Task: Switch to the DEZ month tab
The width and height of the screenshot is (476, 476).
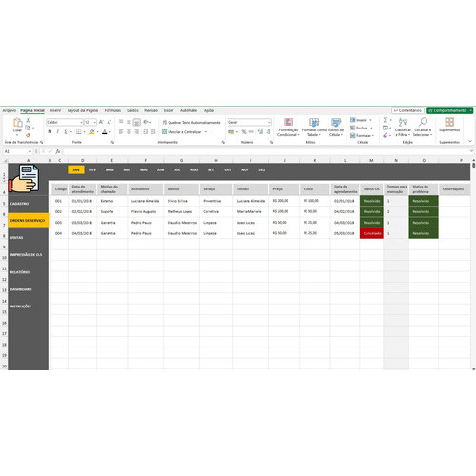Action: click(x=262, y=169)
